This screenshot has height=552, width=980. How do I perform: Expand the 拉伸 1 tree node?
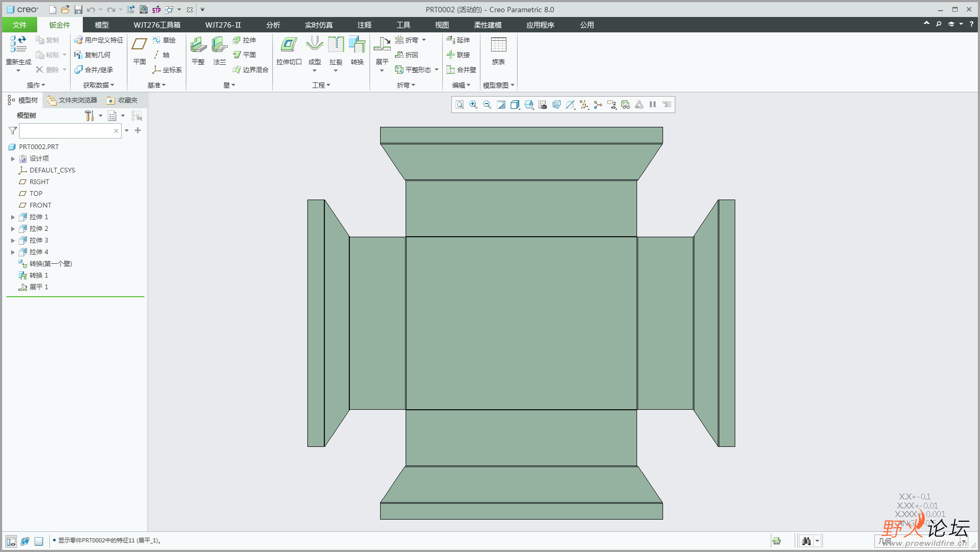click(x=13, y=217)
